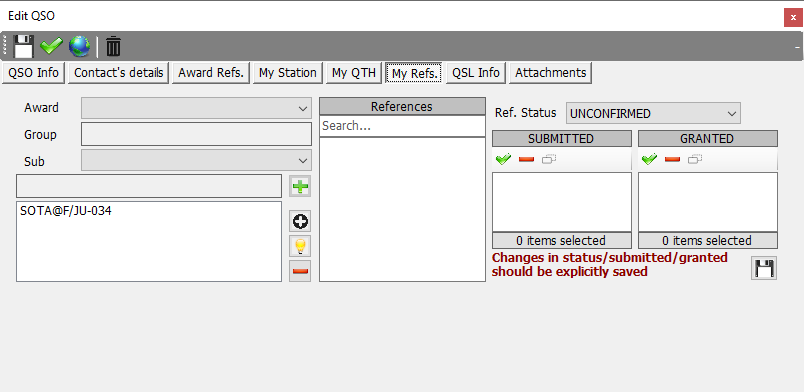Go to the My QTH tab
804x392 pixels.
(x=354, y=73)
